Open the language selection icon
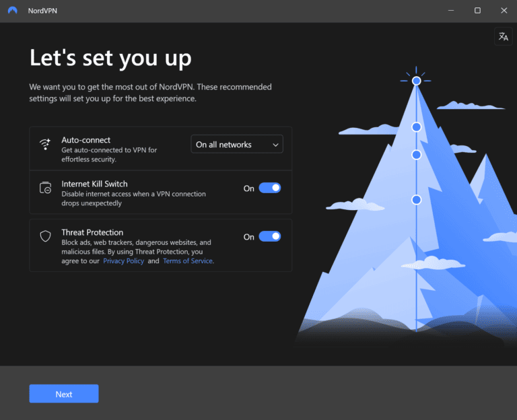517x420 pixels. click(x=503, y=37)
